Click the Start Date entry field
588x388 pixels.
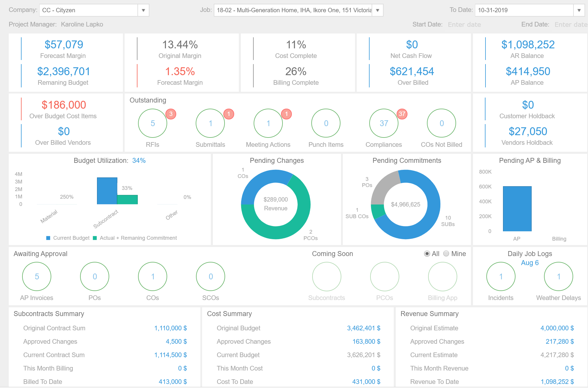[465, 24]
